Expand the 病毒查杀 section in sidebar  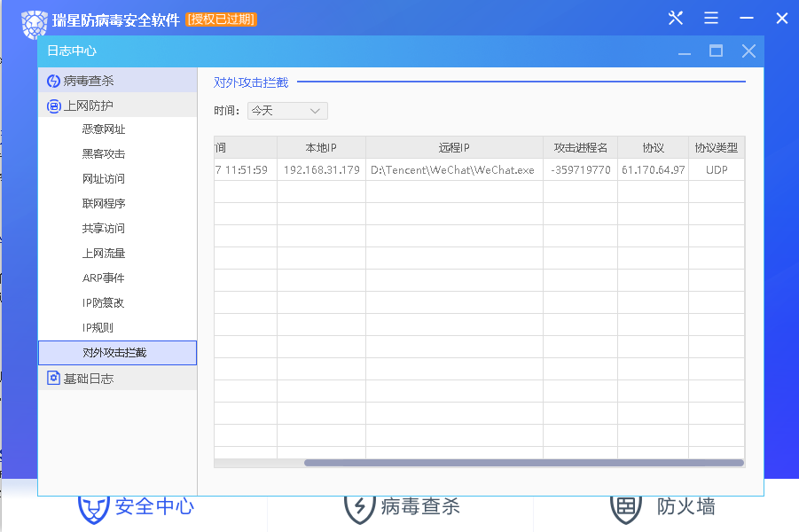coord(118,81)
